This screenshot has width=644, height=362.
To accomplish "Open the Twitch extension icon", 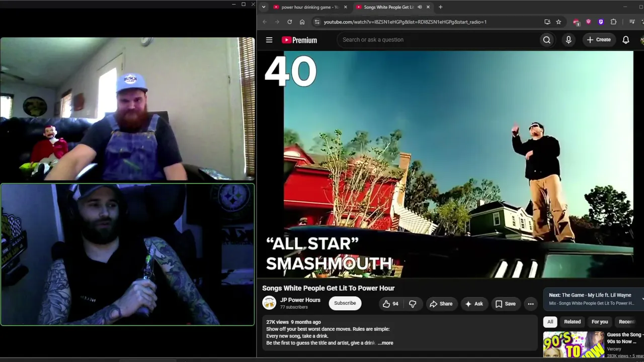I will (601, 22).
